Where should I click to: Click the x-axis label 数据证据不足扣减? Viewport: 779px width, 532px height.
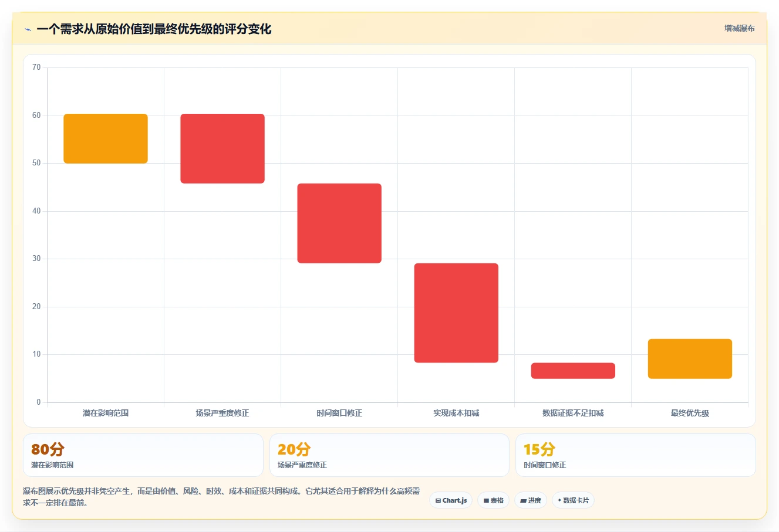(x=573, y=414)
